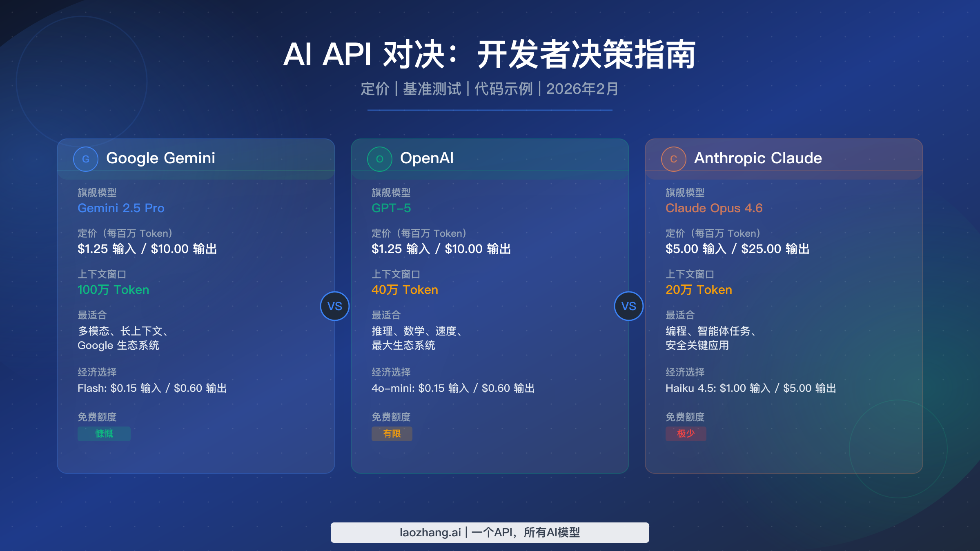Click the Anthropic Claude 'C' circle icon
This screenshot has height=551, width=980.
pos(674,159)
